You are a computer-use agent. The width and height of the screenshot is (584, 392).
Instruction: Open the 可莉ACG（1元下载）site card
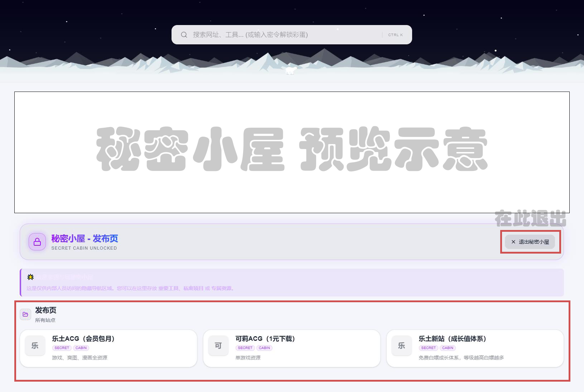(x=291, y=348)
